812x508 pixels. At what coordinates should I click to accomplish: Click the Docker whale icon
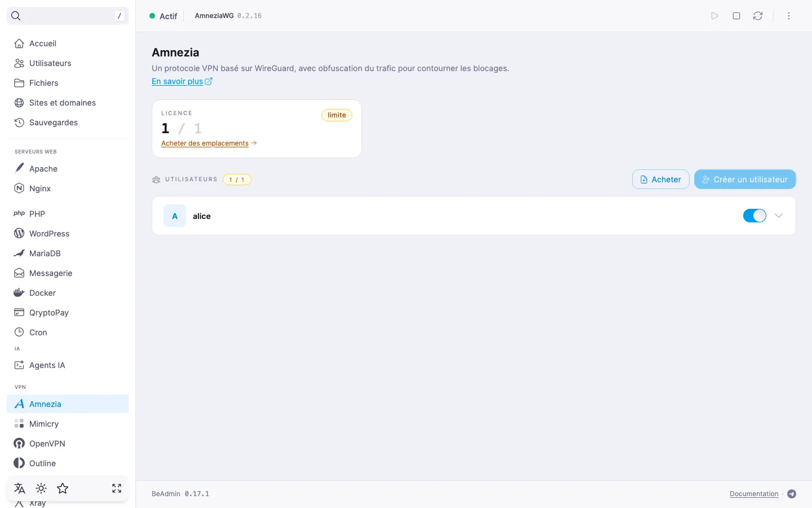pos(19,292)
